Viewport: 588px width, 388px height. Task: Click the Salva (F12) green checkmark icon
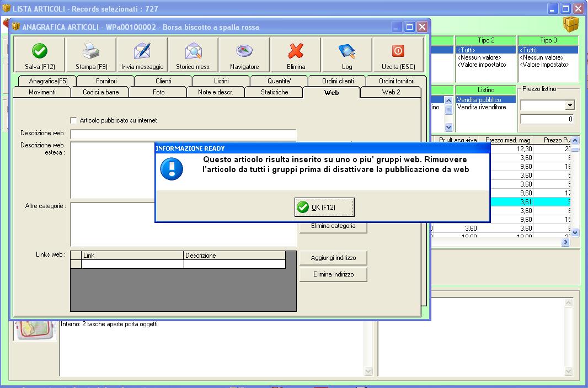pos(39,51)
